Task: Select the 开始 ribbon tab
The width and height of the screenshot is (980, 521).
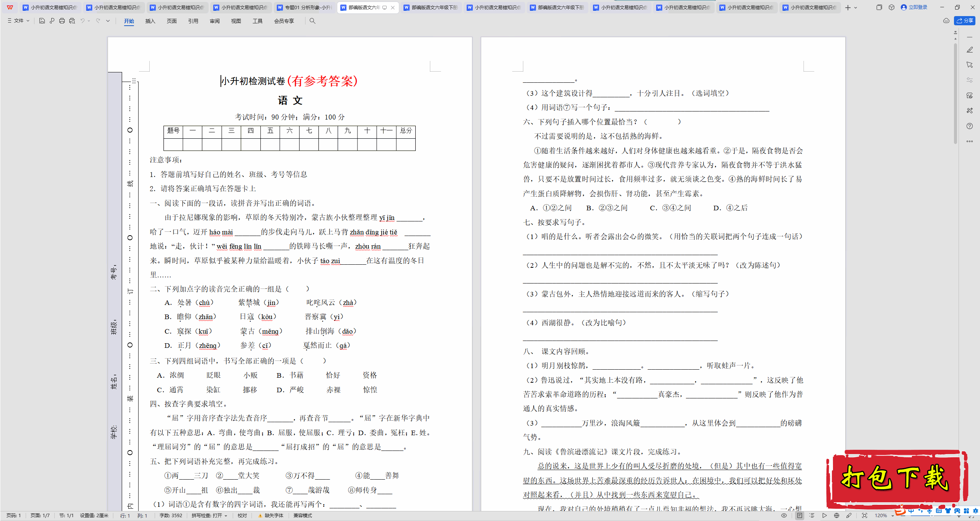Action: 129,21
